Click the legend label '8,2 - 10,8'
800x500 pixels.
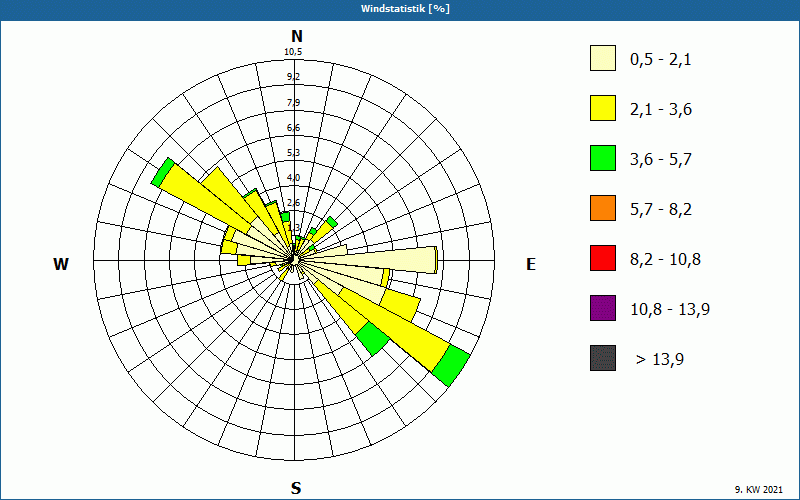(665, 260)
